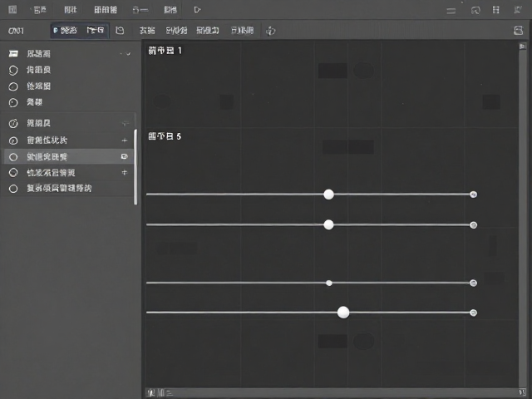Open the text menu just left of the play icon
Viewport: 532px width, 399px height.
coord(170,10)
